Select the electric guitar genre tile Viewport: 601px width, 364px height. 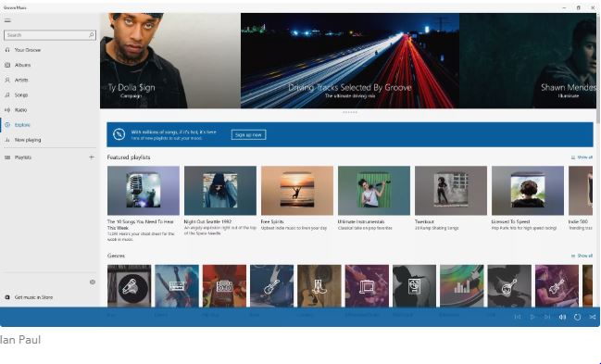pos(557,286)
